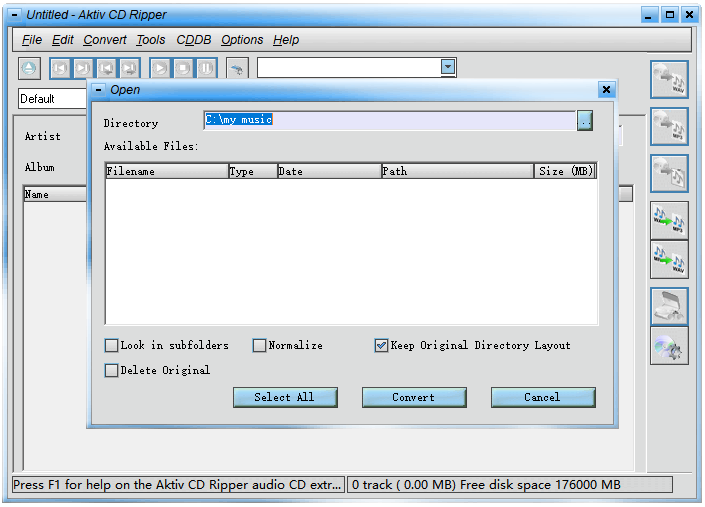705x507 pixels.
Task: Sort by Date column header
Action: coord(329,171)
